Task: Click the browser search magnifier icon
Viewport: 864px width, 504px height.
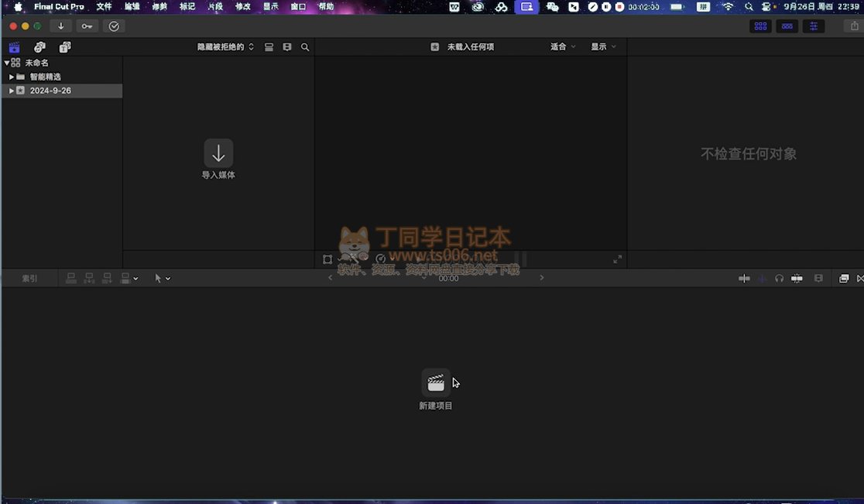Action: coord(305,47)
